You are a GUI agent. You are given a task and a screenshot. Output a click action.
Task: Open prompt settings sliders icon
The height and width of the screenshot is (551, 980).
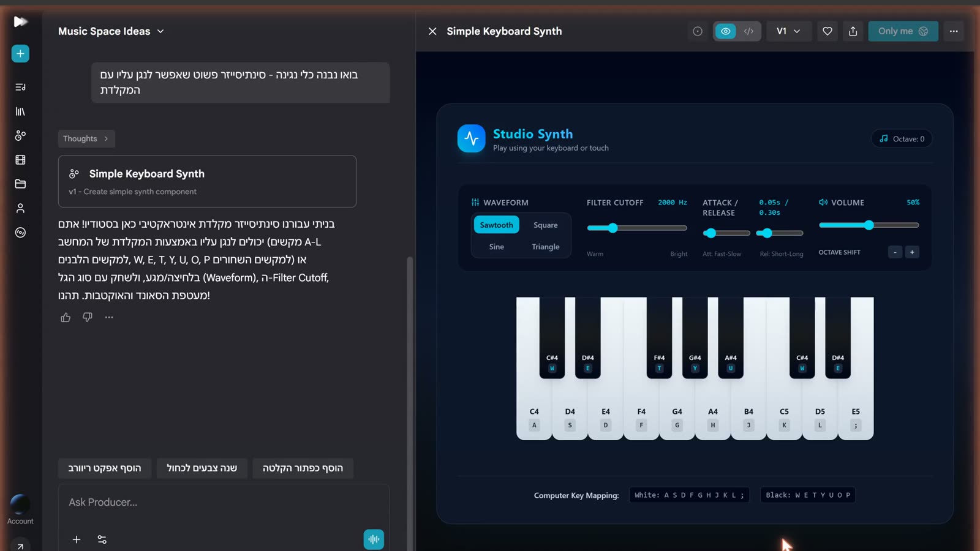click(x=102, y=539)
